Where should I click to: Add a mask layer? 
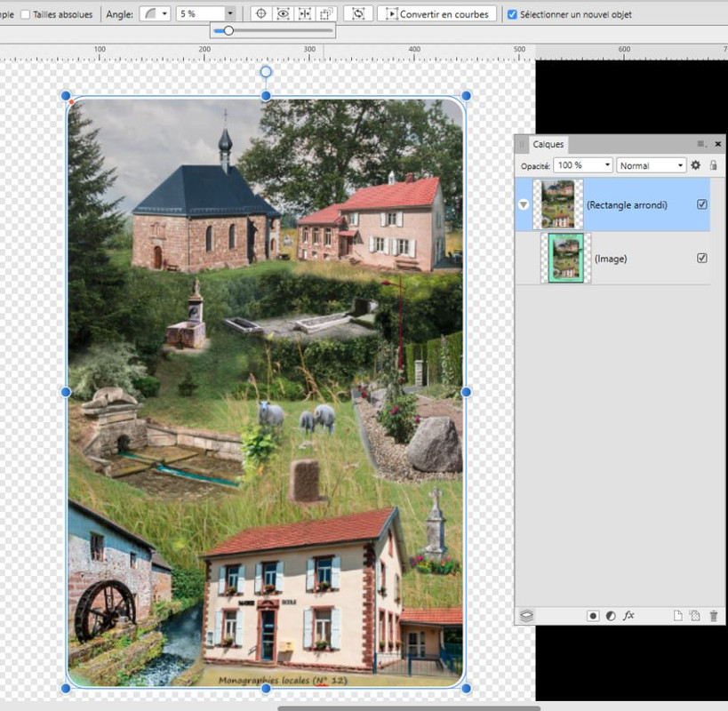tap(593, 616)
